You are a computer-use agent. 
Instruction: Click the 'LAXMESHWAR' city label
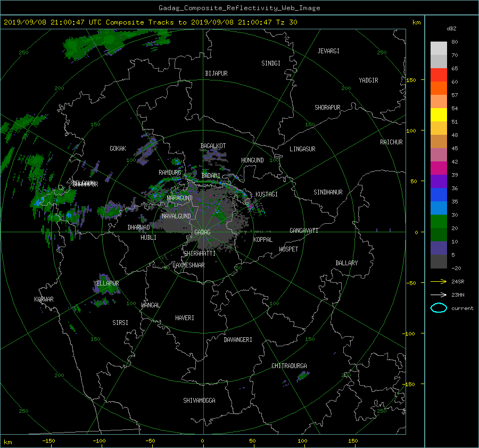tap(188, 265)
